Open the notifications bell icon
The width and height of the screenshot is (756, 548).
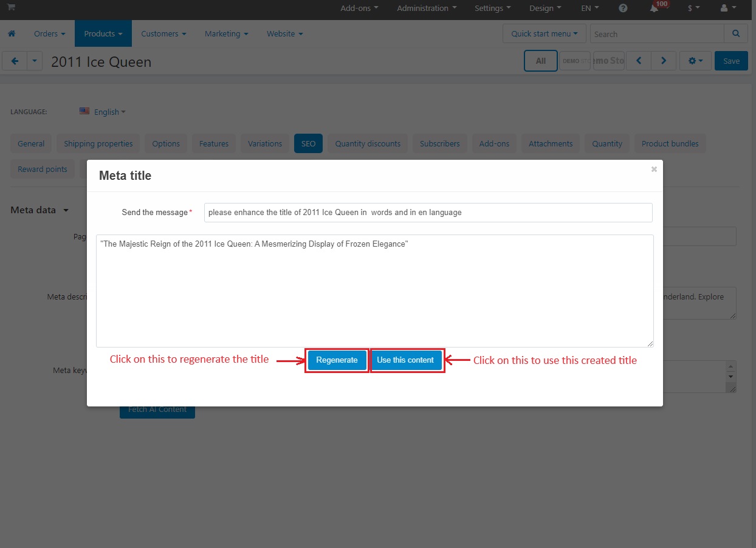(655, 9)
